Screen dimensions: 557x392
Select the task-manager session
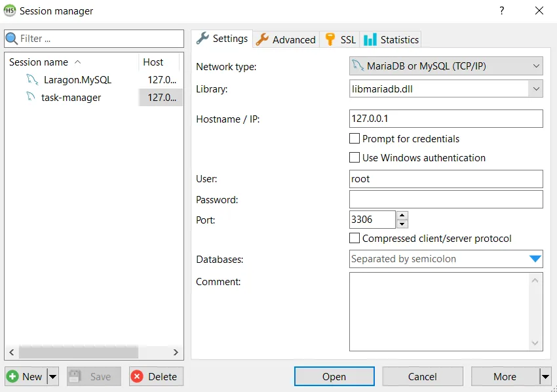71,98
